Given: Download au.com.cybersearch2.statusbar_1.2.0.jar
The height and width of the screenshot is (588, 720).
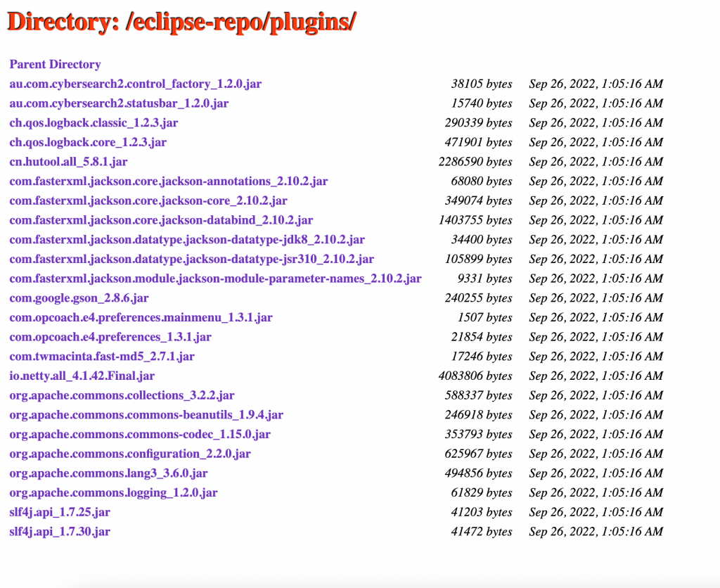Looking at the screenshot, I should tap(119, 103).
